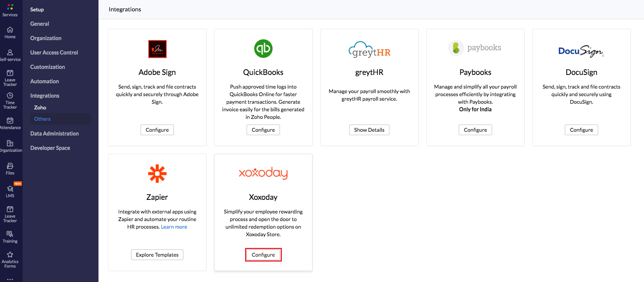The height and width of the screenshot is (282, 644).
Task: Select Zoho under Integrations
Action: pyautogui.click(x=40, y=108)
